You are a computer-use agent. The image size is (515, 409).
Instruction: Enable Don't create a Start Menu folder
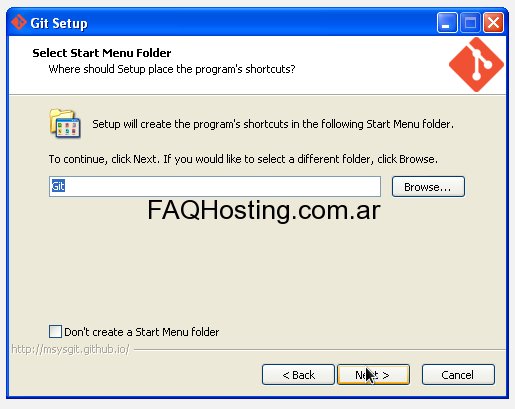click(x=55, y=332)
